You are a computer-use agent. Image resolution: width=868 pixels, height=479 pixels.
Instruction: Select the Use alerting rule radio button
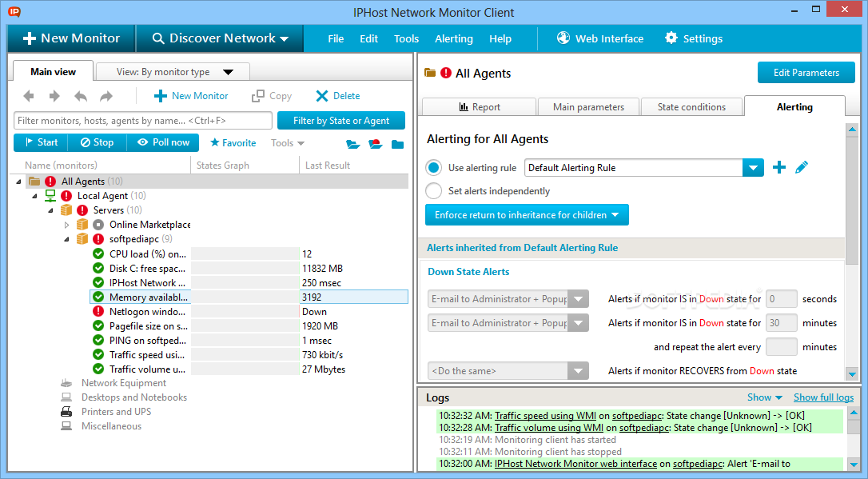pos(434,167)
